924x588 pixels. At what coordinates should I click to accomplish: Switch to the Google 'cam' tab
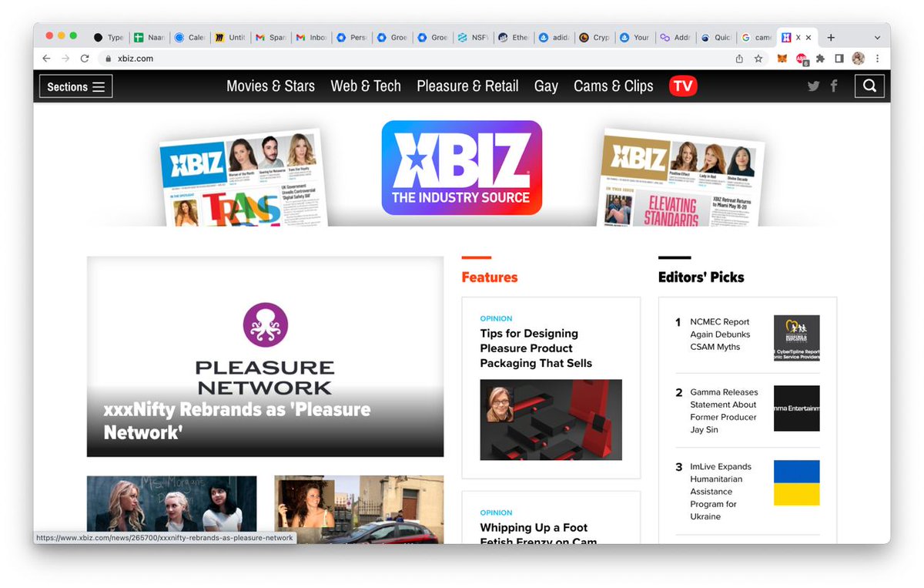(757, 37)
